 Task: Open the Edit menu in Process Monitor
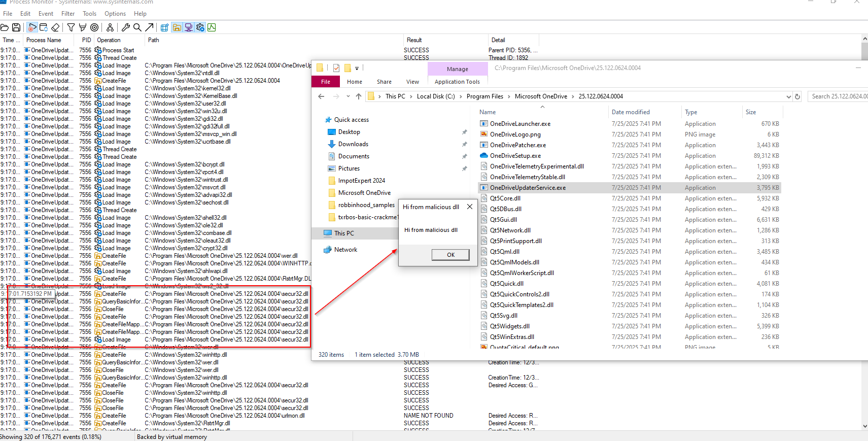click(25, 14)
